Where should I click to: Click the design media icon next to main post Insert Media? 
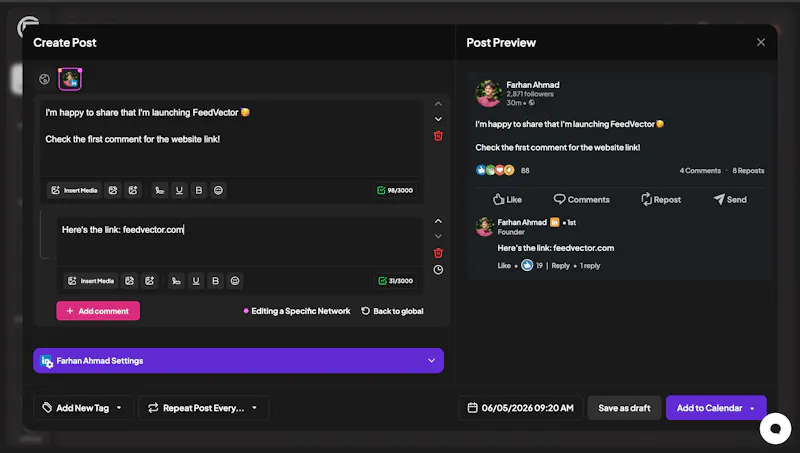pos(113,190)
